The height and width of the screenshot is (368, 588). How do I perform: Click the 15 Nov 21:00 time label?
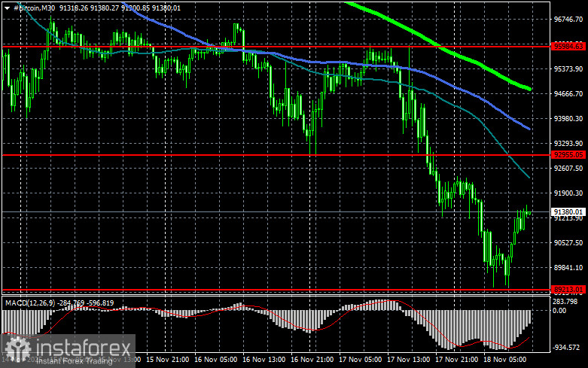click(168, 360)
